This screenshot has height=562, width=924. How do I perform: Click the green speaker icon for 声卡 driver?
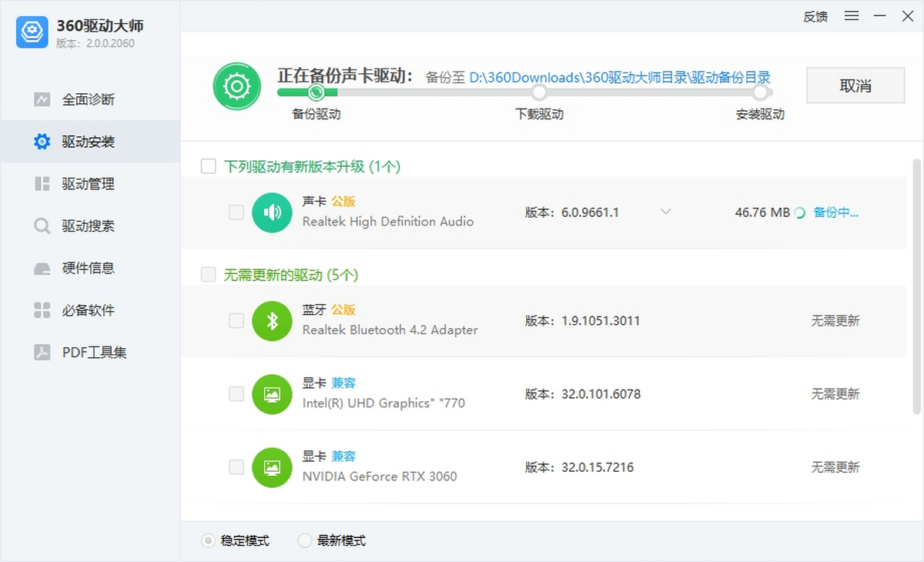pyautogui.click(x=272, y=212)
